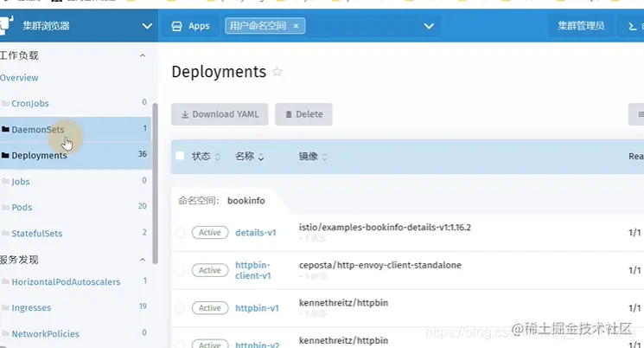Collapse the 工作负载 section
The width and height of the screenshot is (644, 348).
pyautogui.click(x=143, y=55)
